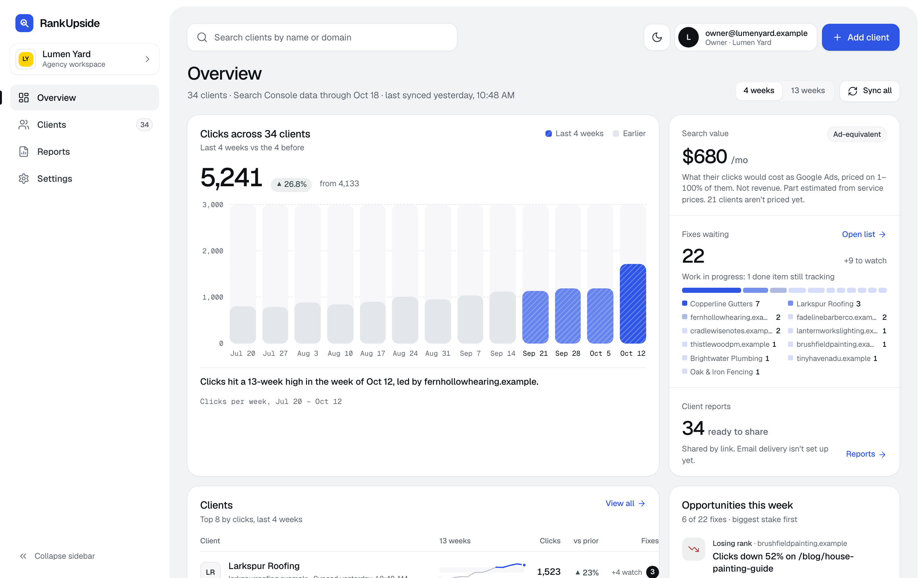Click Sync all button

(869, 91)
